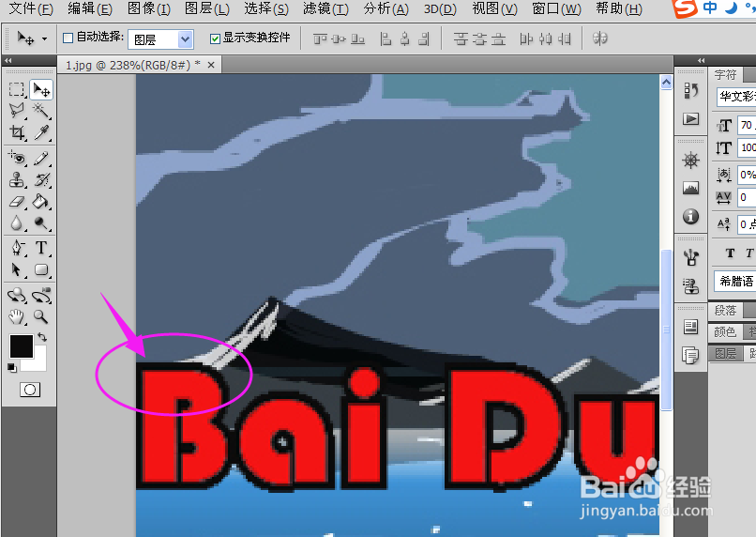756x537 pixels.
Task: Select the Pencil tool
Action: click(x=41, y=158)
